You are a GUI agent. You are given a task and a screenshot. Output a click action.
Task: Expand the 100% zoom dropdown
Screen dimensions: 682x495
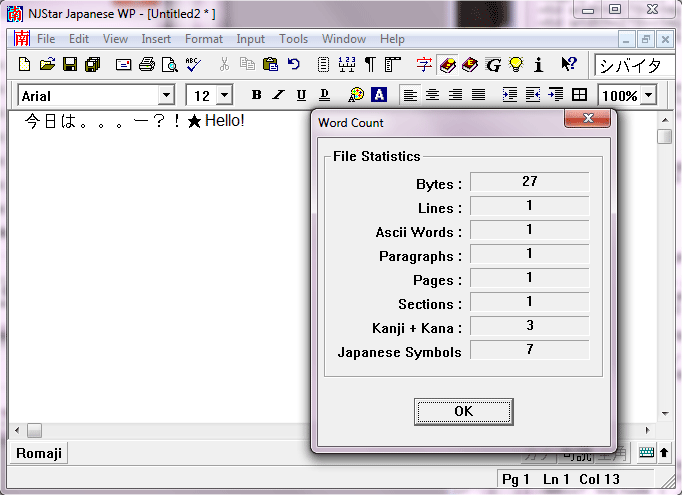(x=649, y=95)
